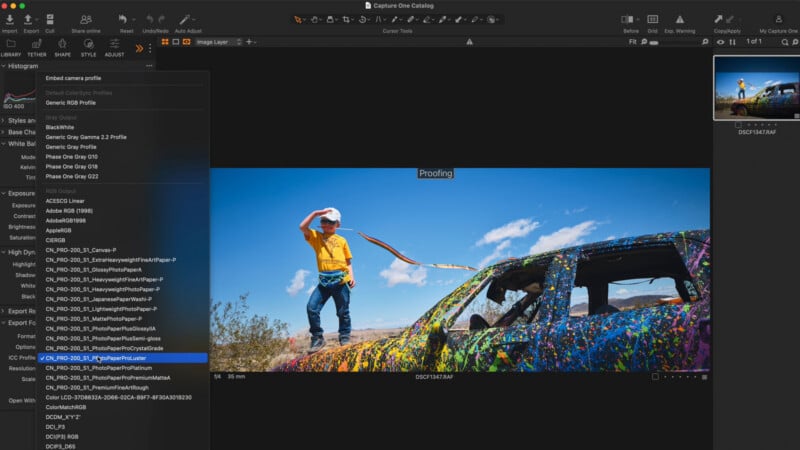
Task: Click the add layer plus button
Action: tap(249, 42)
